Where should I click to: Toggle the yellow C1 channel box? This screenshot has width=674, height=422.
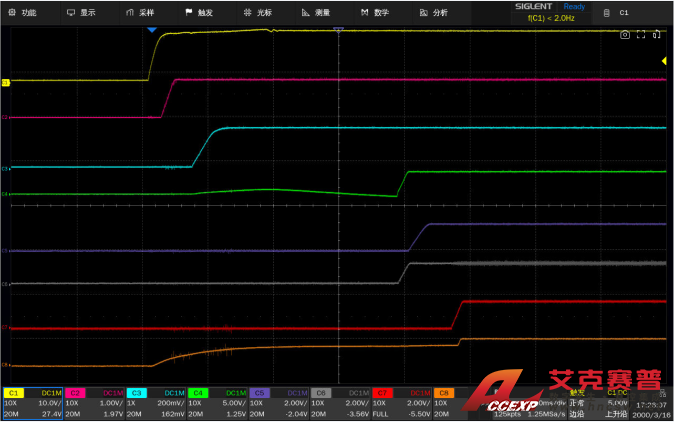point(16,393)
